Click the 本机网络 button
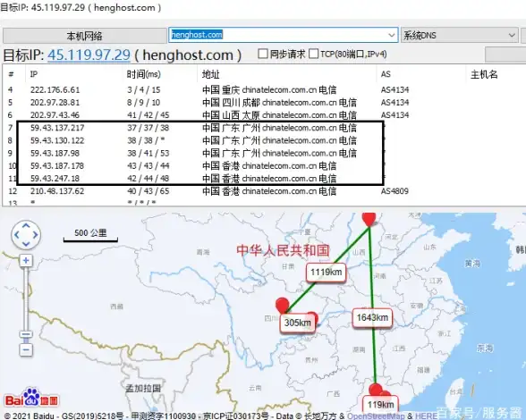This screenshot has height=420, width=526. (84, 36)
